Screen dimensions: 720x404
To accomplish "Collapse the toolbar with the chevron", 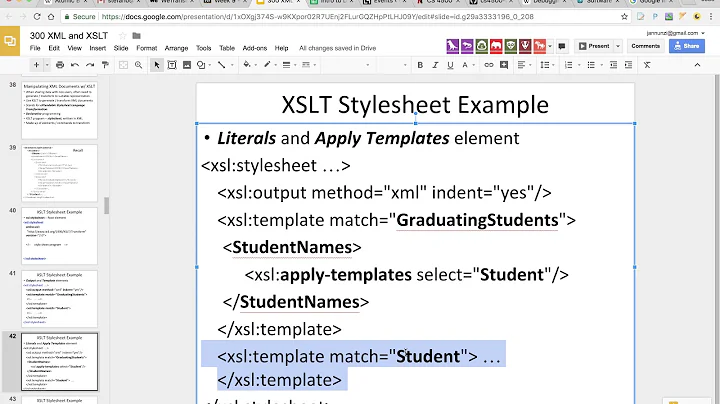I will [x=697, y=65].
